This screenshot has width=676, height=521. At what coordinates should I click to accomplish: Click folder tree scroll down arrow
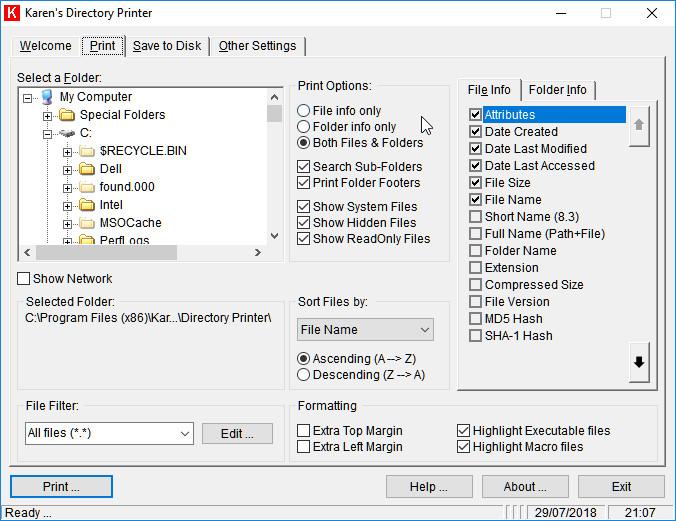click(274, 236)
